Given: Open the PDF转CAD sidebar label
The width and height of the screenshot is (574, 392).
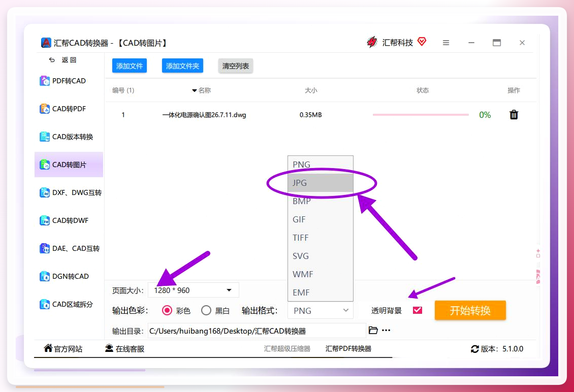Looking at the screenshot, I should coord(69,81).
